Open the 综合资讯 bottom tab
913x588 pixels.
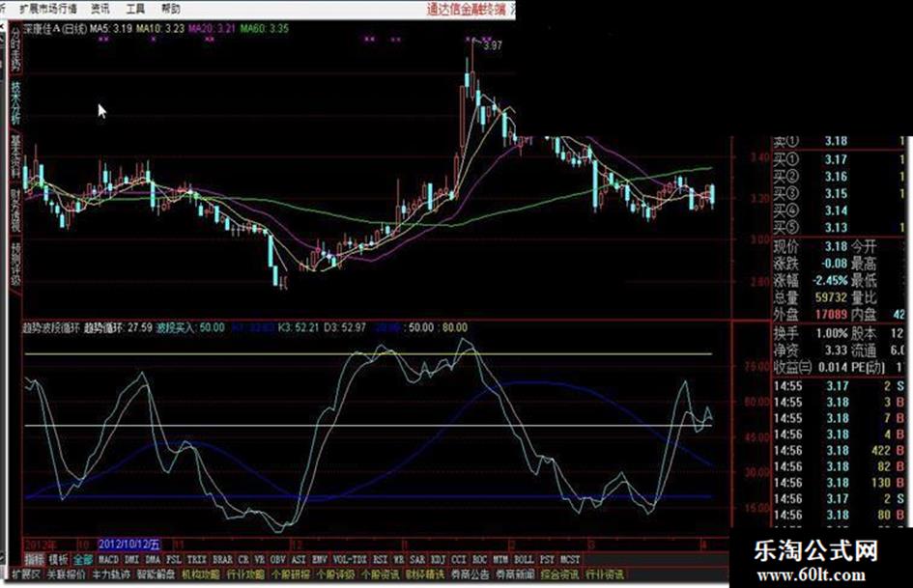coord(559,574)
